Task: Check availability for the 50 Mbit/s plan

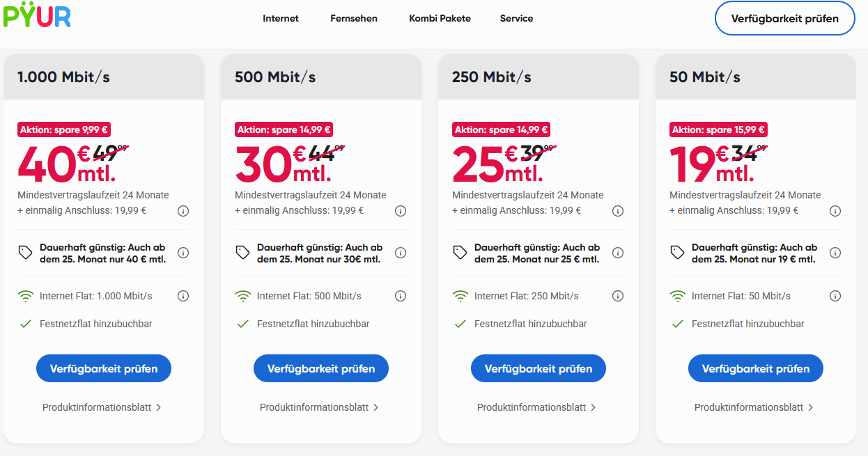Action: tap(755, 368)
